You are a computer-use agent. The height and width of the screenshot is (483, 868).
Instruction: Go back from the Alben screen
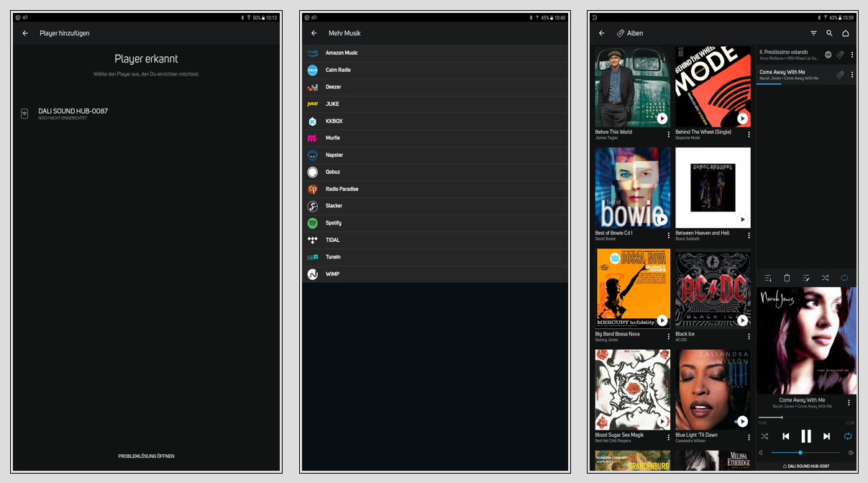click(602, 33)
